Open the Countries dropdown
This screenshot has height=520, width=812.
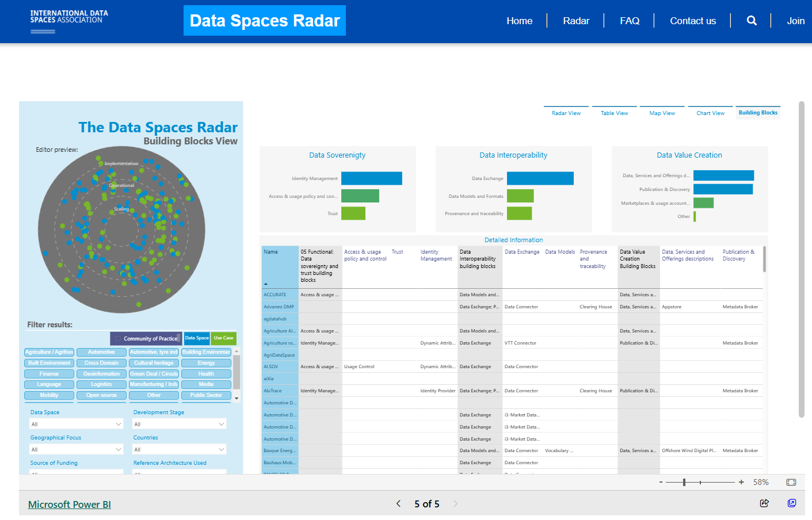pos(180,449)
